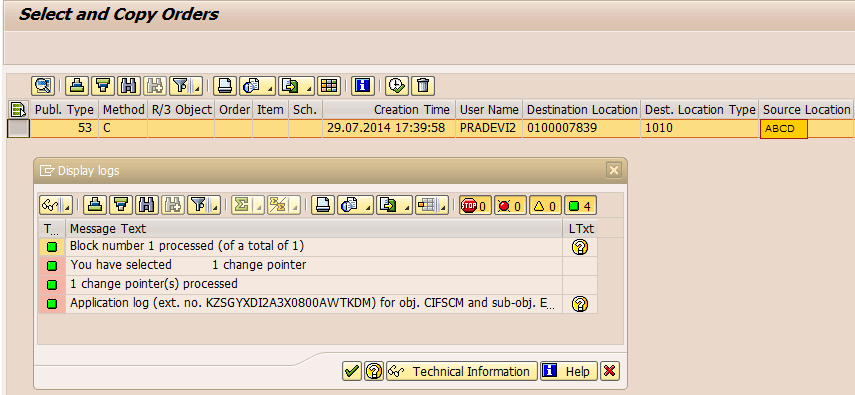
Task: Click the Change Layout grid icon
Action: pos(328,86)
